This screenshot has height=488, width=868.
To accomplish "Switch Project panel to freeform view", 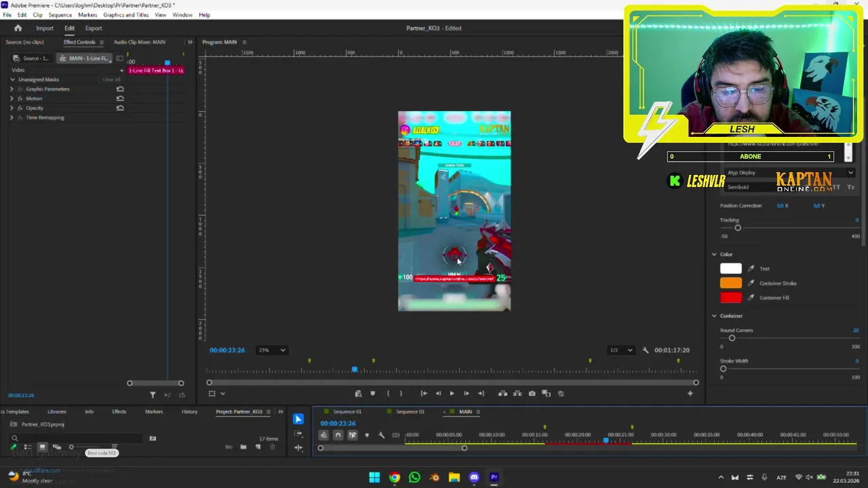I will [57, 447].
